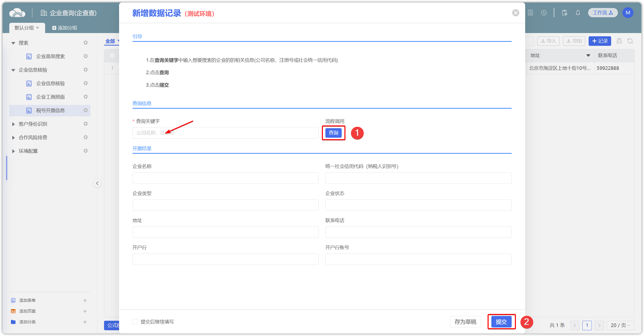The width and height of the screenshot is (644, 336).
Task: Click the plus icon beside 添加表单
Action: coord(85,300)
